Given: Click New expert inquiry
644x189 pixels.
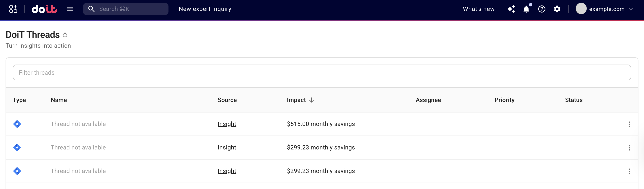Looking at the screenshot, I should (x=205, y=9).
